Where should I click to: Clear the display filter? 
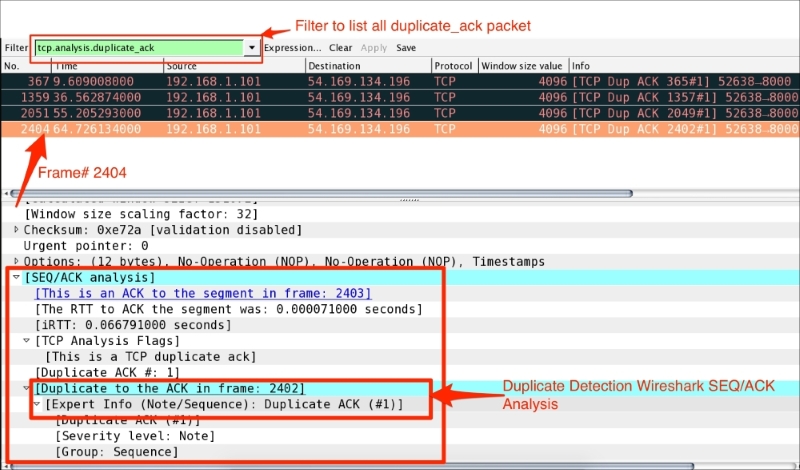pos(340,48)
